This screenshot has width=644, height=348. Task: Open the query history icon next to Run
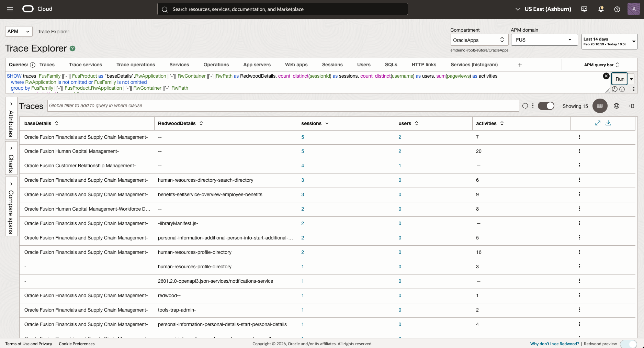(x=615, y=89)
